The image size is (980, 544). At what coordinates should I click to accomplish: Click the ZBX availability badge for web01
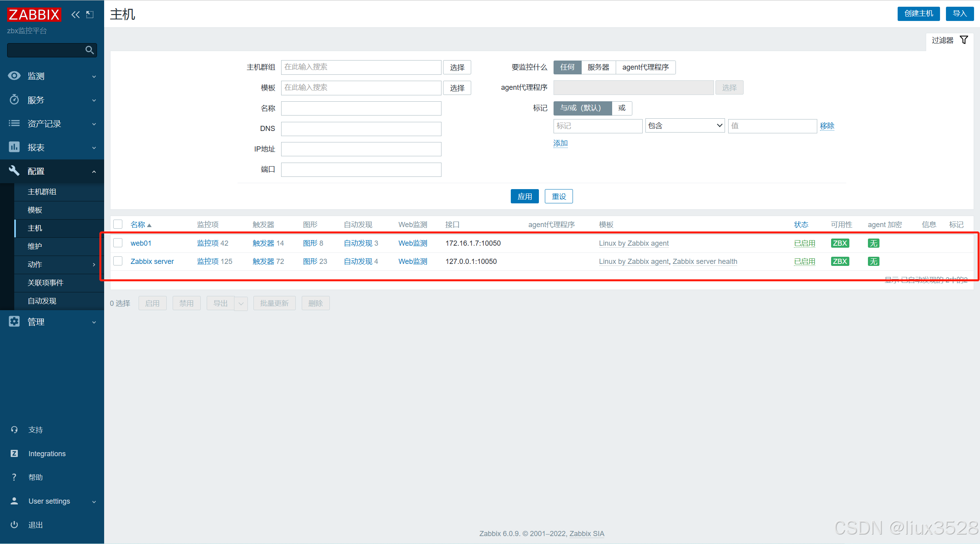[x=840, y=243]
